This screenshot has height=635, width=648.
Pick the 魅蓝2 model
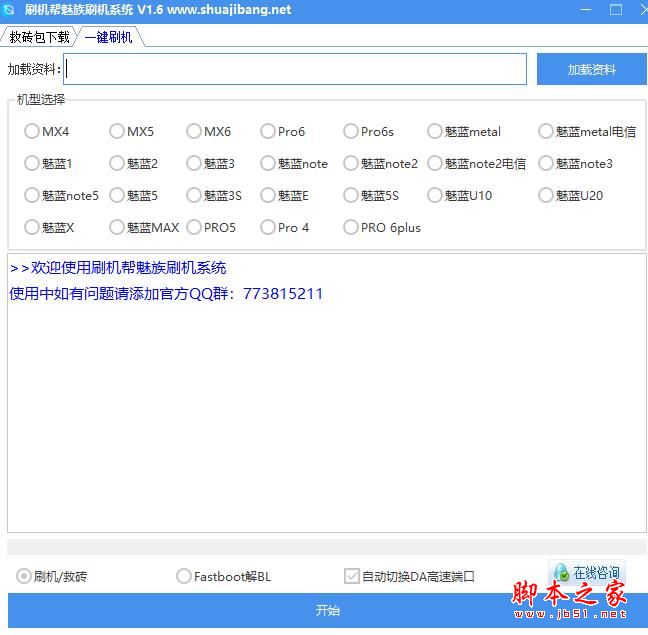point(117,163)
